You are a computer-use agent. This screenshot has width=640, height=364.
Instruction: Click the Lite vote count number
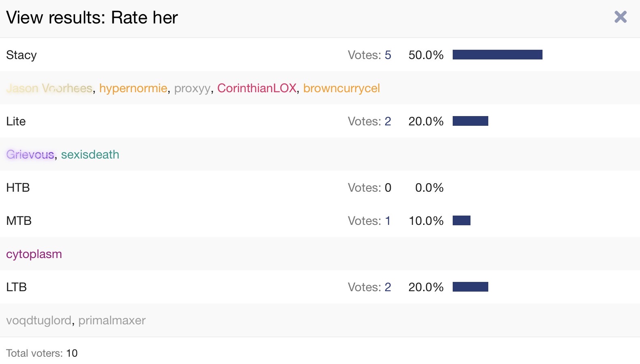[x=388, y=121]
